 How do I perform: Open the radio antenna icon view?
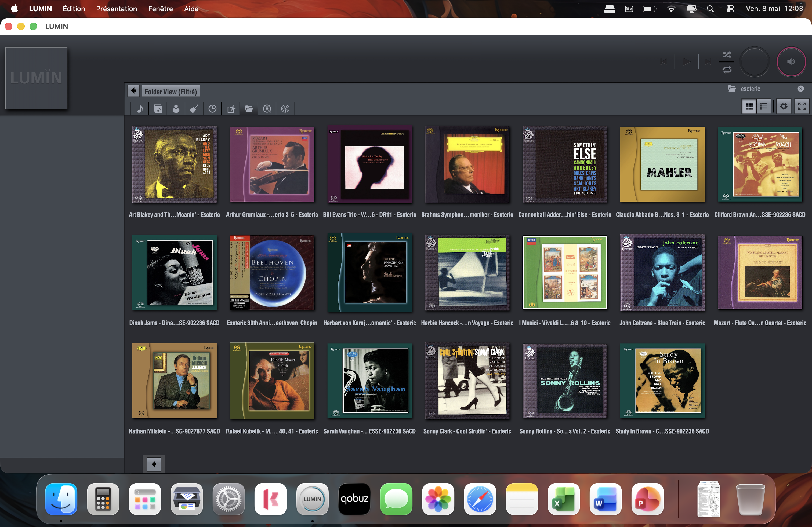pyautogui.click(x=285, y=109)
